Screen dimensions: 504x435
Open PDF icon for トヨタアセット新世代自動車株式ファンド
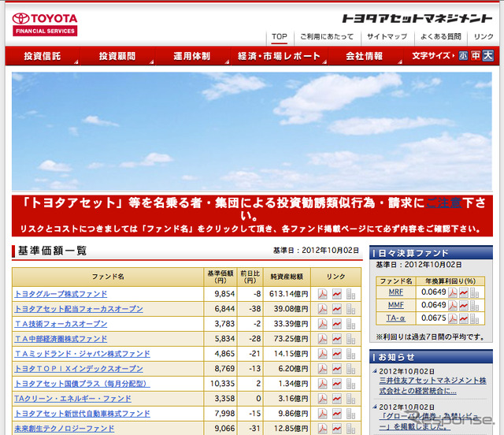tap(322, 414)
